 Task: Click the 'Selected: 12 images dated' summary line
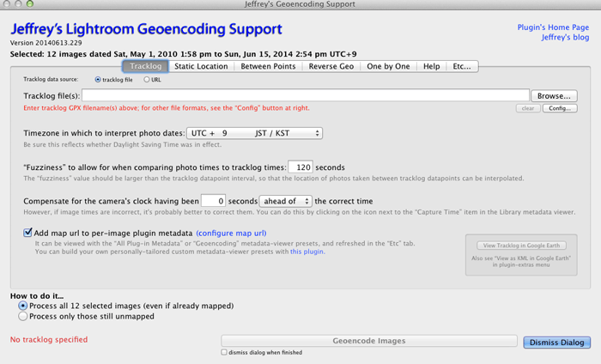click(183, 54)
